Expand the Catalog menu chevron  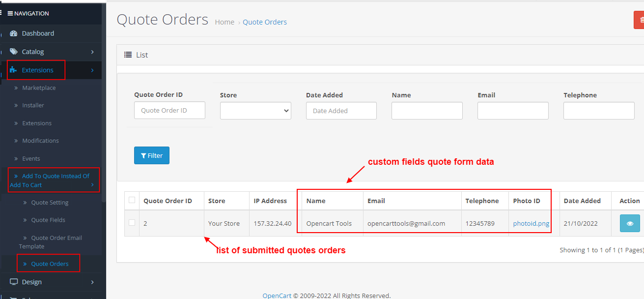92,52
